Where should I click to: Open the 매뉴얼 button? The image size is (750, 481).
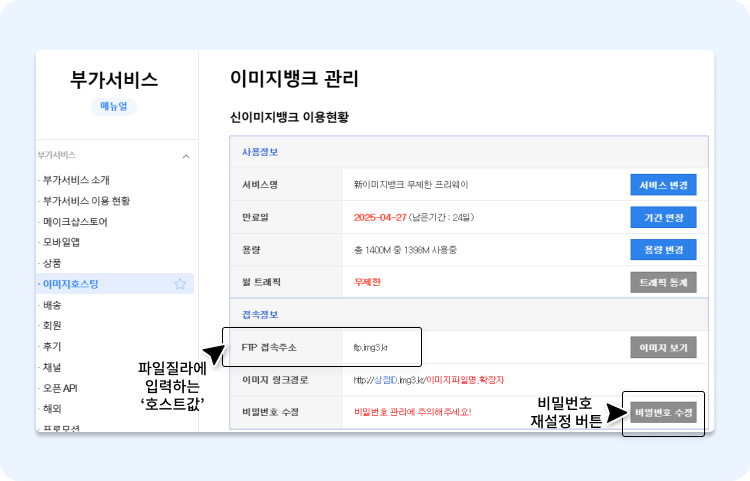click(x=114, y=106)
